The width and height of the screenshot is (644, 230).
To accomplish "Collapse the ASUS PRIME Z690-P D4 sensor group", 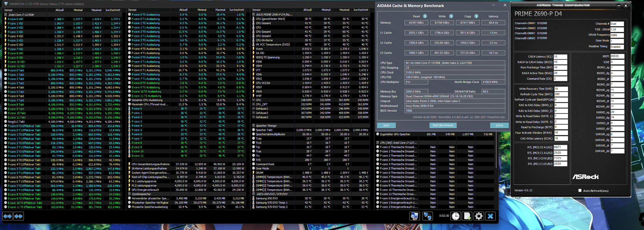I will coord(254,15).
